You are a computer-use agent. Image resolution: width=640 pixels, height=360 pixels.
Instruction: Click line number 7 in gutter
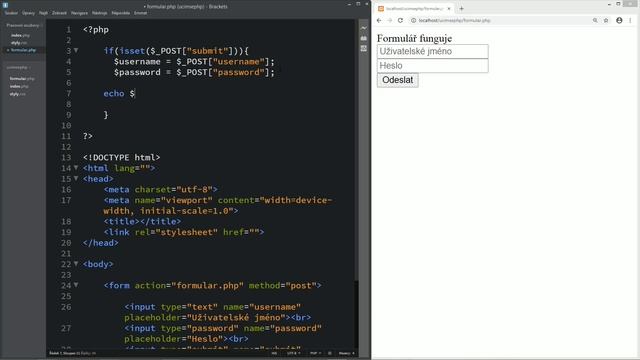click(x=69, y=93)
